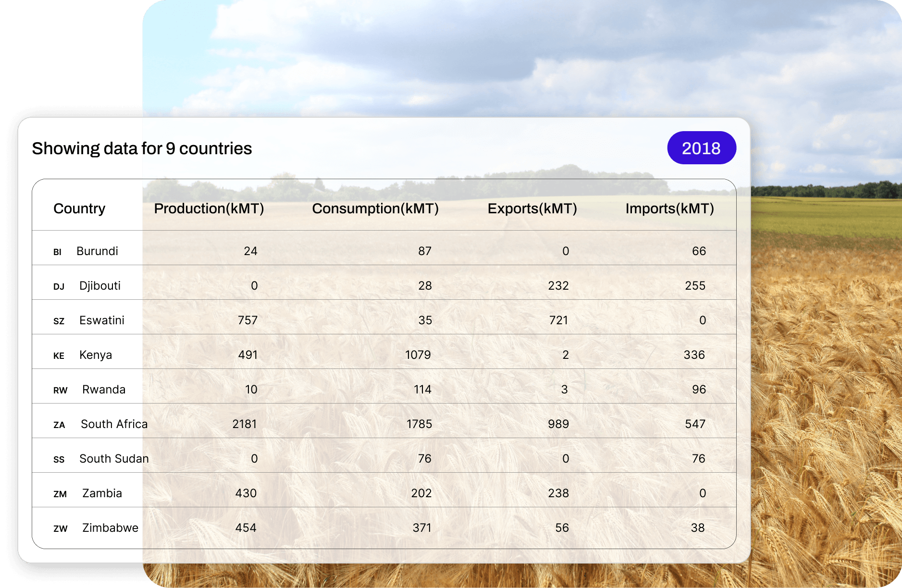Click the Rwanda RW country code icon
The height and width of the screenshot is (588, 902).
[x=60, y=391]
